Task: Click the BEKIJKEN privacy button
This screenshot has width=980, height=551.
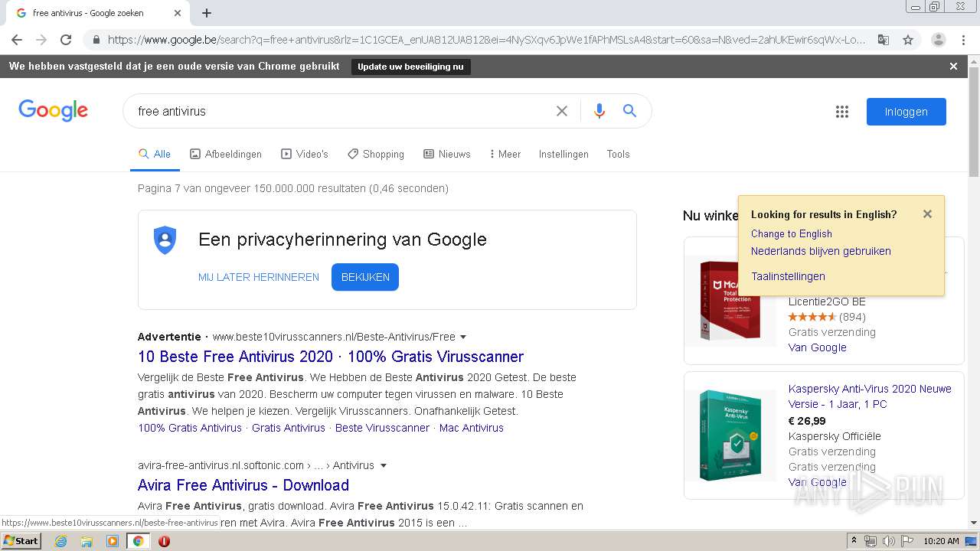Action: pos(365,277)
